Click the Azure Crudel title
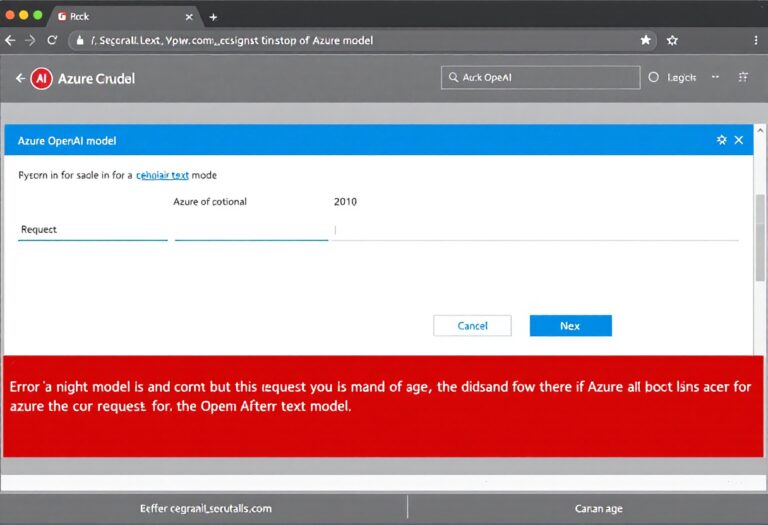 [96, 78]
